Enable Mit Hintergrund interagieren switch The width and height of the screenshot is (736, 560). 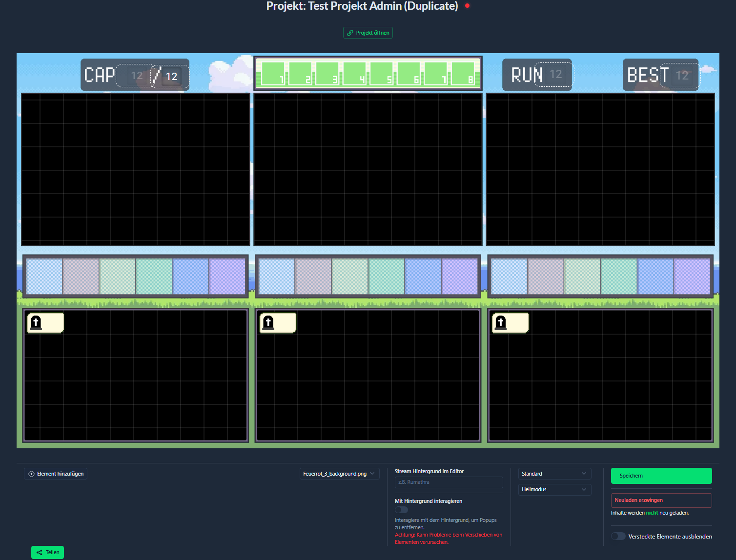(x=401, y=510)
